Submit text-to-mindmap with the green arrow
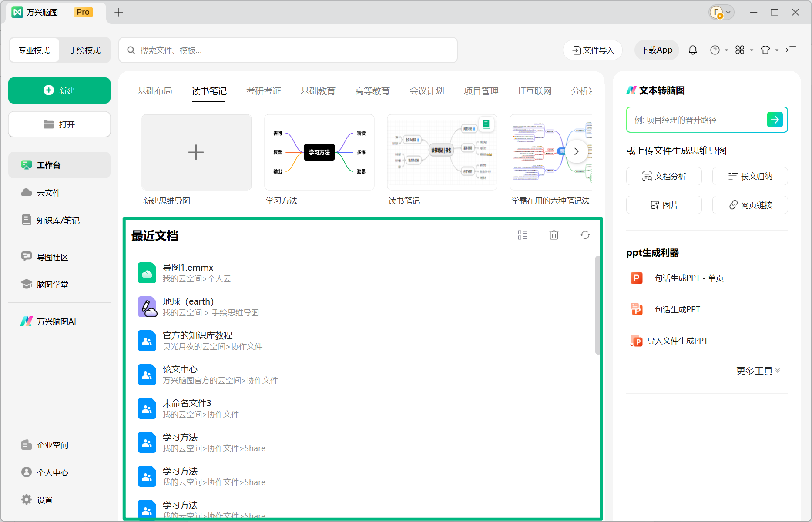 pyautogui.click(x=775, y=120)
